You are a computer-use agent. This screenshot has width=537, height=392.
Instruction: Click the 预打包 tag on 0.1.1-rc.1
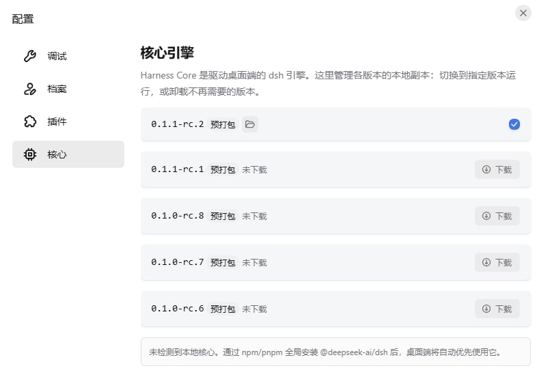click(x=223, y=170)
